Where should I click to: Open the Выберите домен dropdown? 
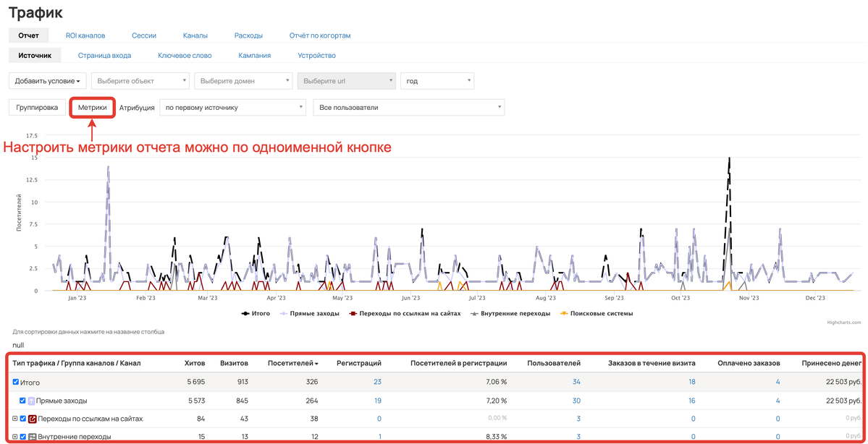click(x=243, y=81)
